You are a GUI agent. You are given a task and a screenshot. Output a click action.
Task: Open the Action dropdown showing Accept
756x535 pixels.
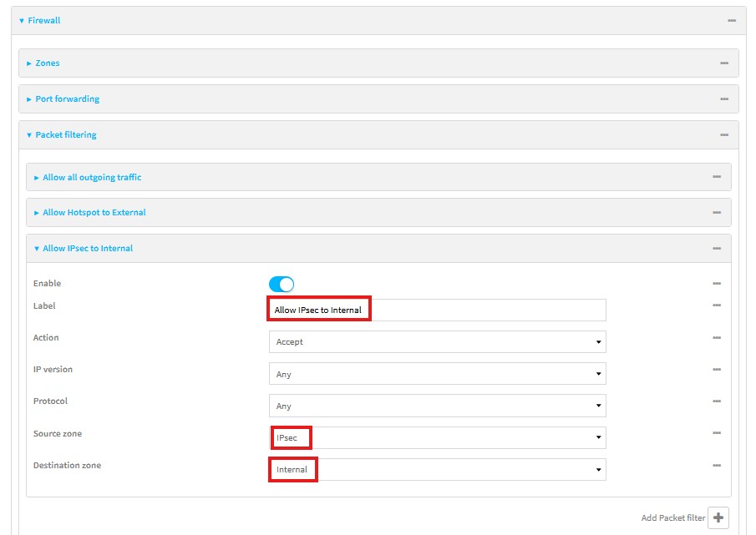coord(437,342)
